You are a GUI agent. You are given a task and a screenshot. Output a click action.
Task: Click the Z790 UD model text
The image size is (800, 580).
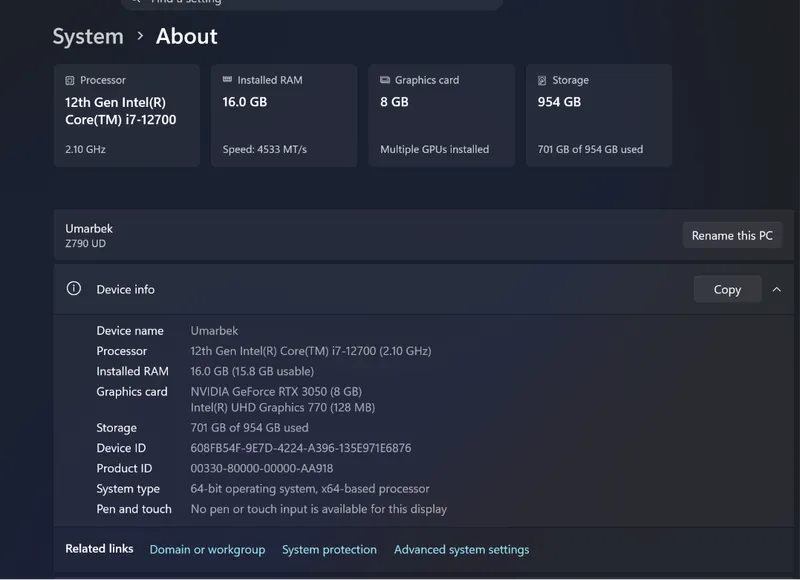click(85, 243)
